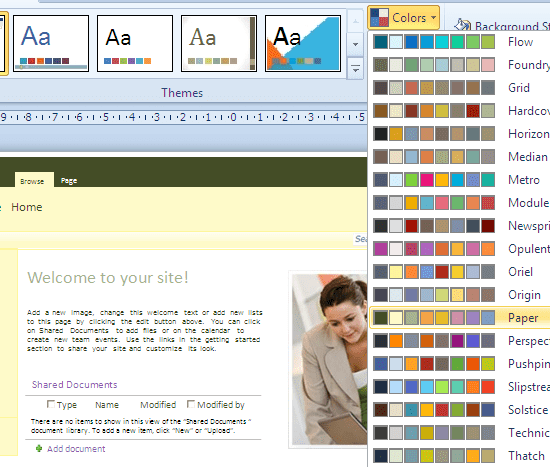Choose the Thatch color scheme

coord(460,456)
